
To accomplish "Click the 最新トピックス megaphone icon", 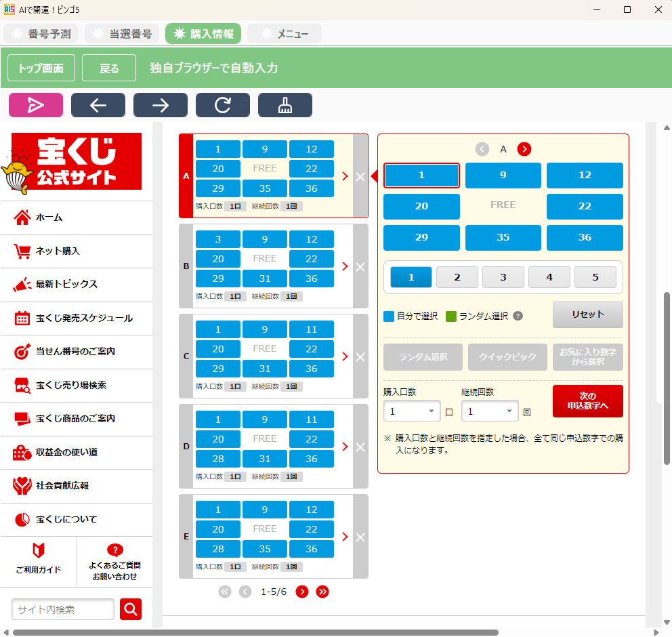I will click(x=22, y=284).
